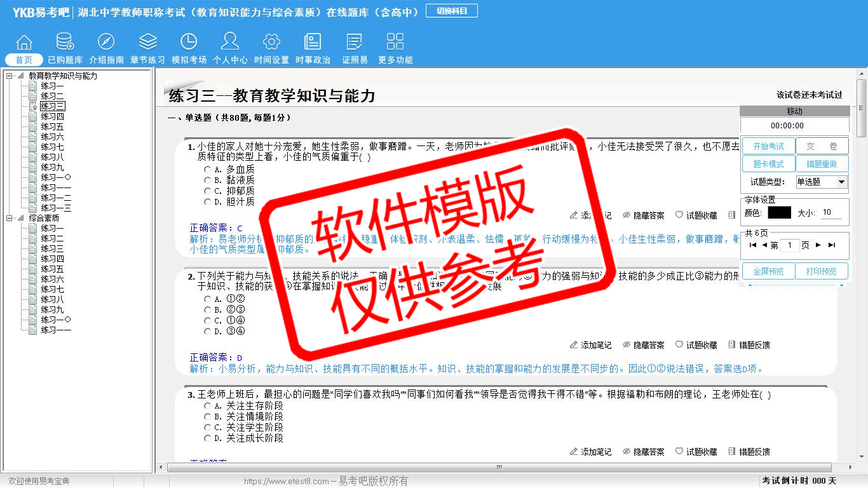Click 添加笔记 label for question 1
The width and height of the screenshot is (868, 488).
(x=596, y=215)
